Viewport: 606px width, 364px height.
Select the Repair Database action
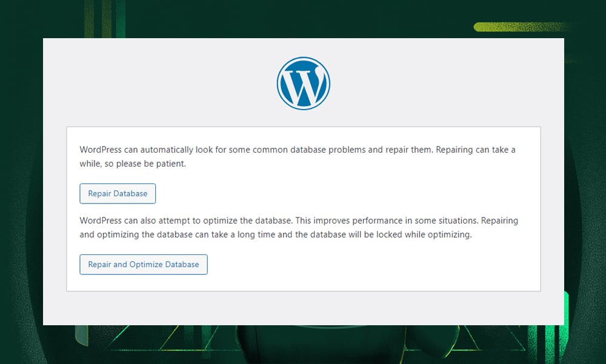coord(118,193)
